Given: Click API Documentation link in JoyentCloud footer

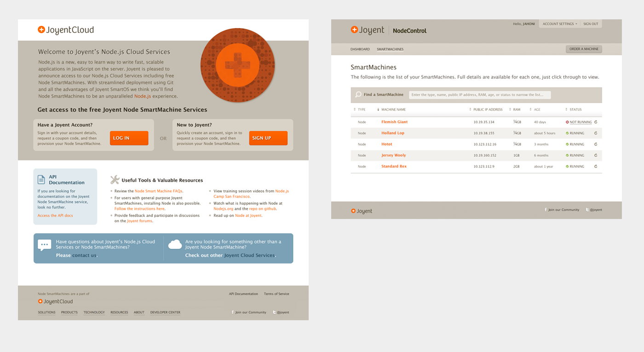Looking at the screenshot, I should (x=243, y=294).
